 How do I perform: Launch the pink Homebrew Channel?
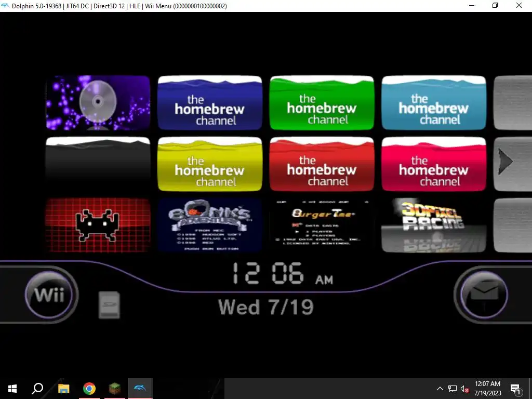(x=434, y=164)
